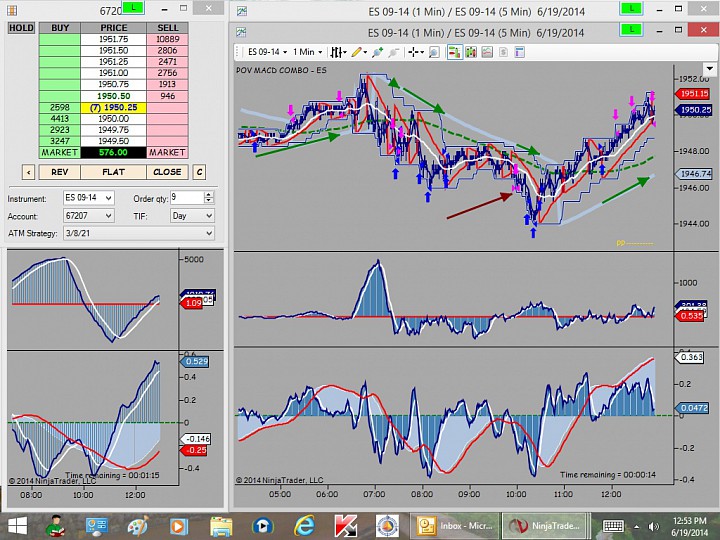The height and width of the screenshot is (540, 720).
Task: Click the sell cell showing 10889
Action: pyautogui.click(x=167, y=39)
